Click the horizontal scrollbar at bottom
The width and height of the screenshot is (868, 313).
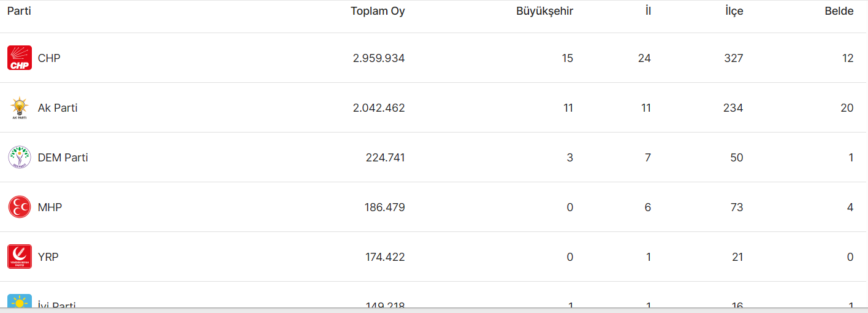click(x=434, y=310)
